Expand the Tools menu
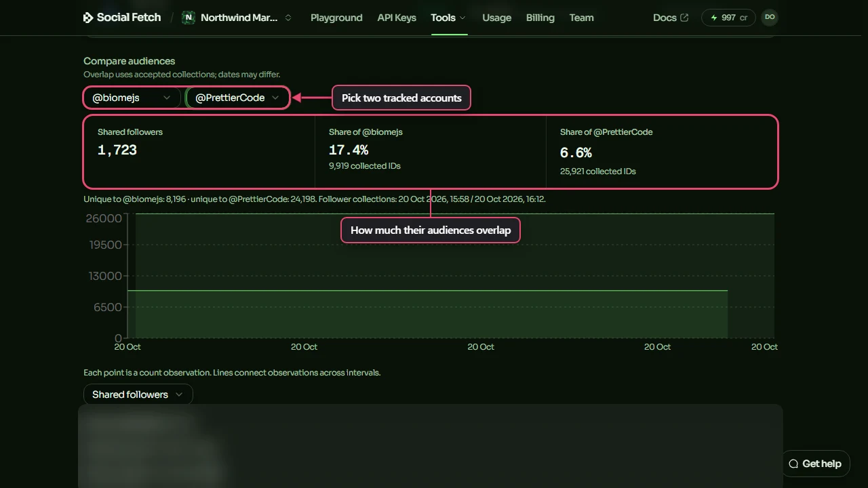Screen dimensions: 868x488 448,18
